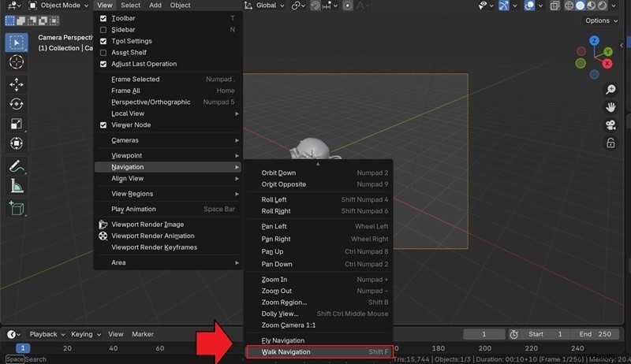Image resolution: width=631 pixels, height=364 pixels.
Task: Expand the Align View submenu
Action: click(x=168, y=178)
